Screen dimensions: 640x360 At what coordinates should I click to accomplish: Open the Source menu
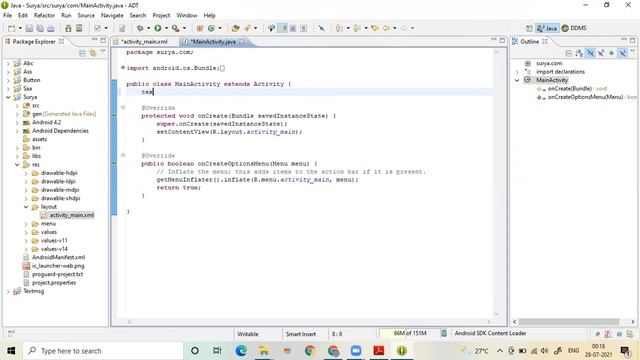86,16
